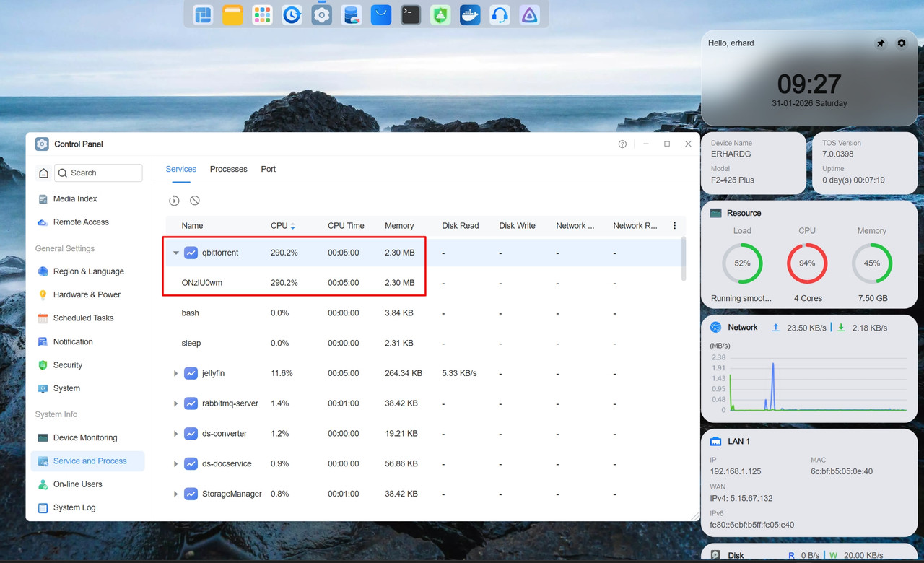Open the App Center shopping bag icon
The image size is (924, 563).
(381, 14)
